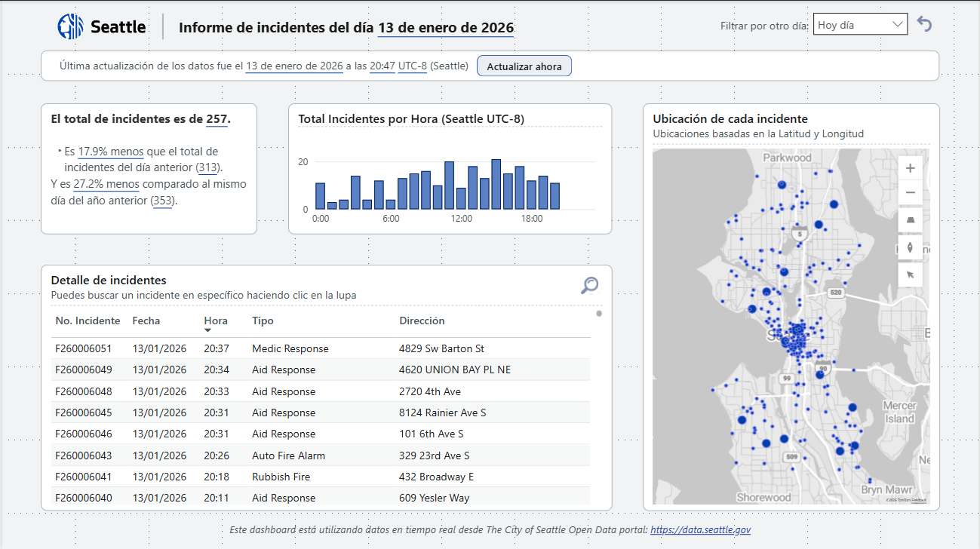Select the Rubbish Fire incident row
This screenshot has width=980, height=549.
pos(281,477)
